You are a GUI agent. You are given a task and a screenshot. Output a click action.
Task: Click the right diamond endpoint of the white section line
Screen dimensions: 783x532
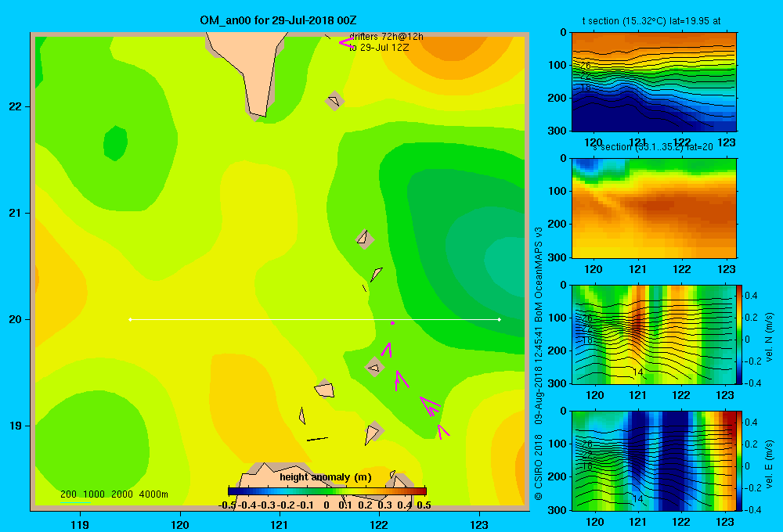(x=500, y=319)
